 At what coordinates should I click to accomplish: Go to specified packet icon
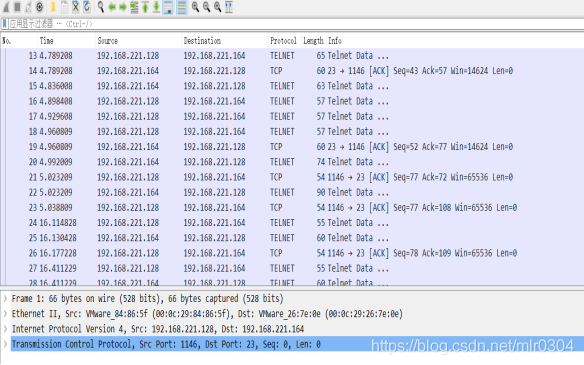pyautogui.click(x=134, y=7)
